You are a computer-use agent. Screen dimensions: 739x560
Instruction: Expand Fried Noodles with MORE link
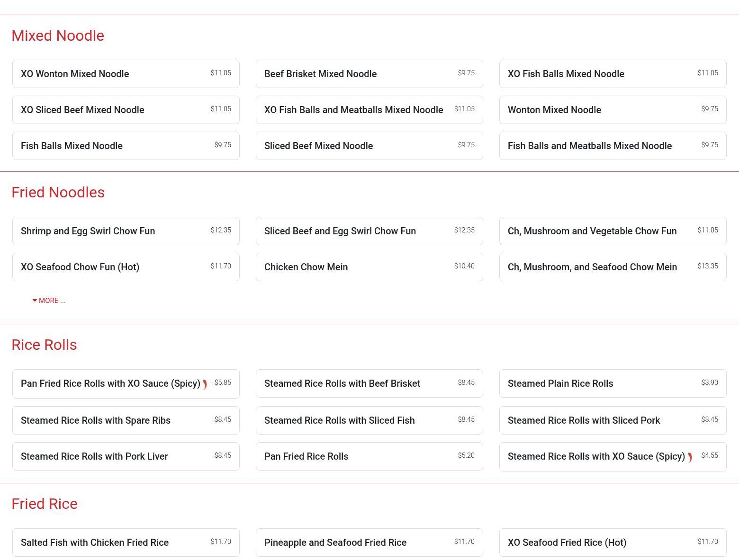coord(49,301)
